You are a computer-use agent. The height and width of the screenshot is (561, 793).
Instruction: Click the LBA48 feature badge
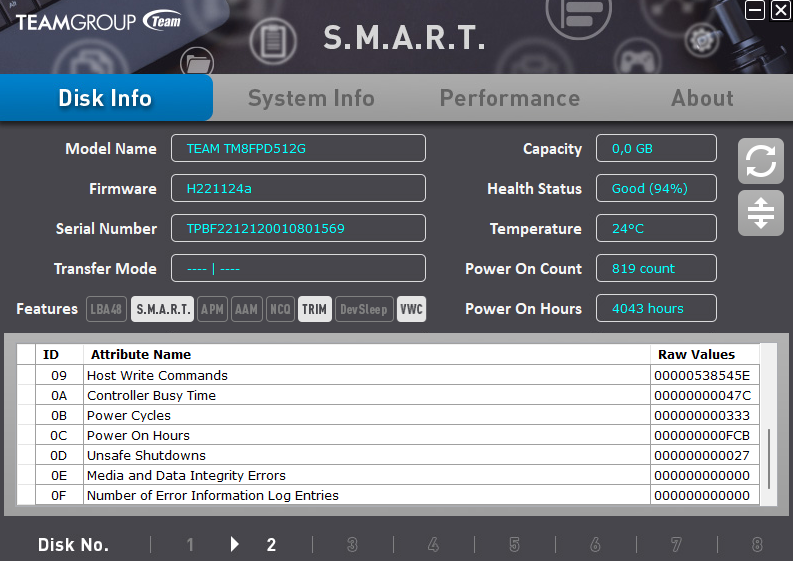pos(107,309)
